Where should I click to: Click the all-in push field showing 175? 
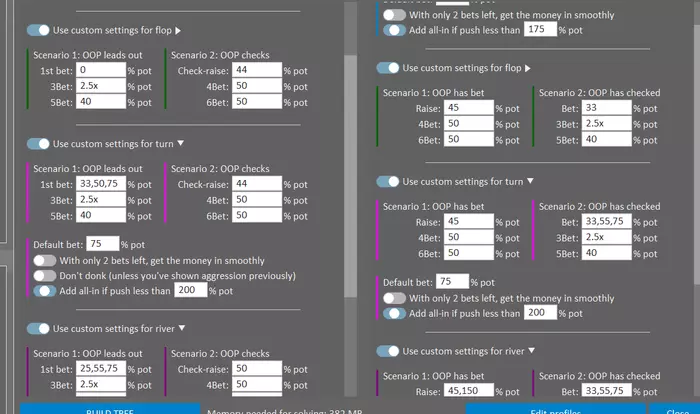click(540, 29)
